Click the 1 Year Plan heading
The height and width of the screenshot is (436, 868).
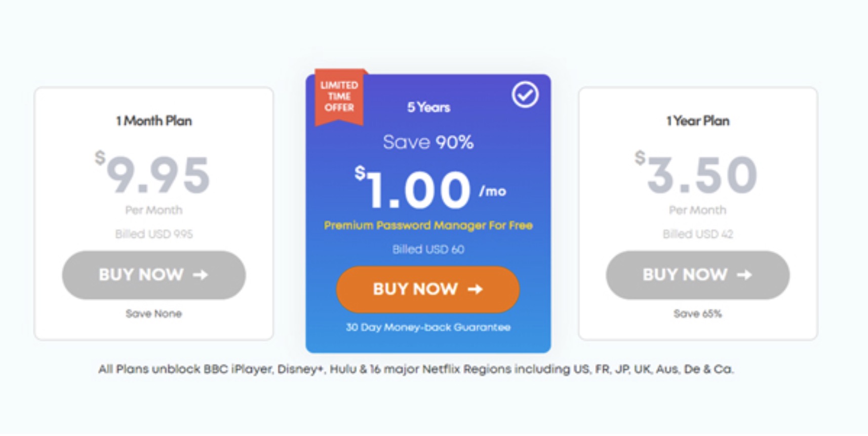point(697,121)
